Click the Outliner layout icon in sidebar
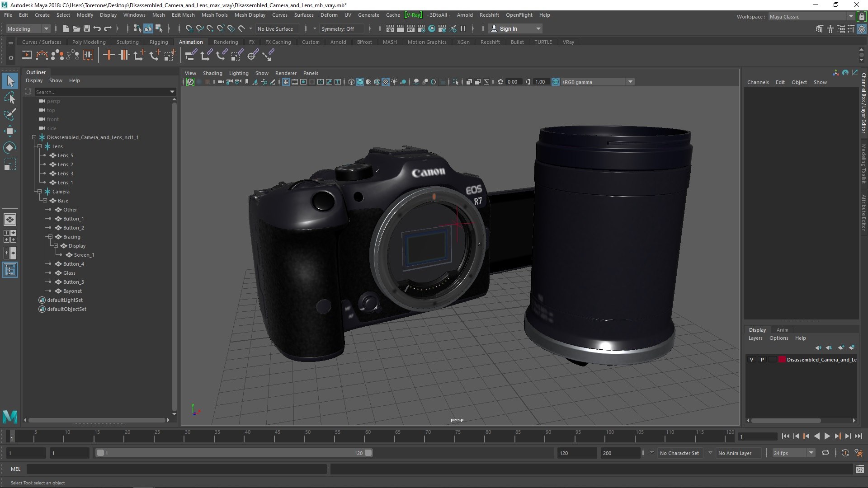Viewport: 868px width, 488px height. (x=10, y=270)
